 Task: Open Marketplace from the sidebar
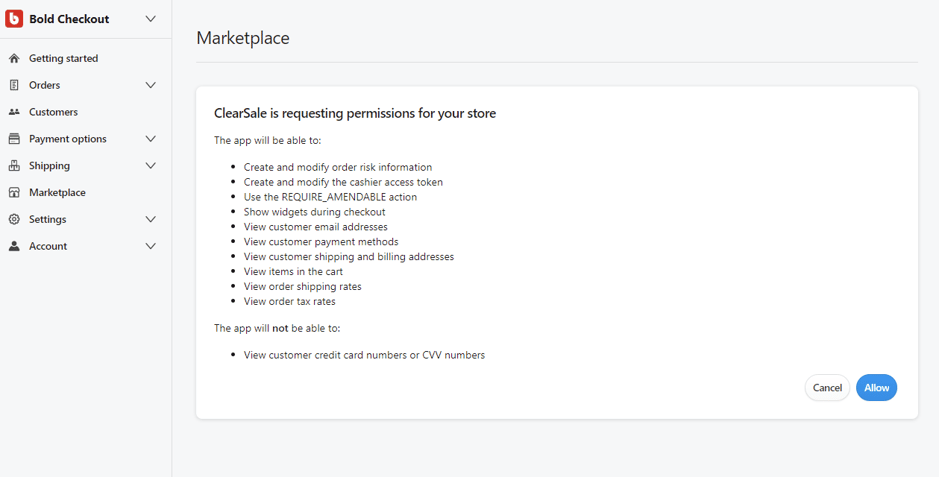57,193
